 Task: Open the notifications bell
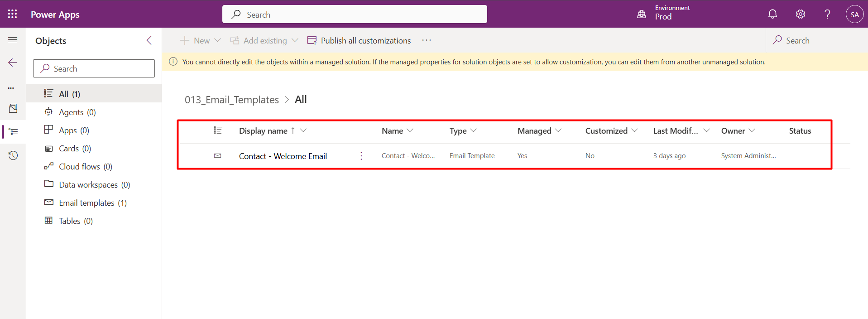(x=772, y=14)
